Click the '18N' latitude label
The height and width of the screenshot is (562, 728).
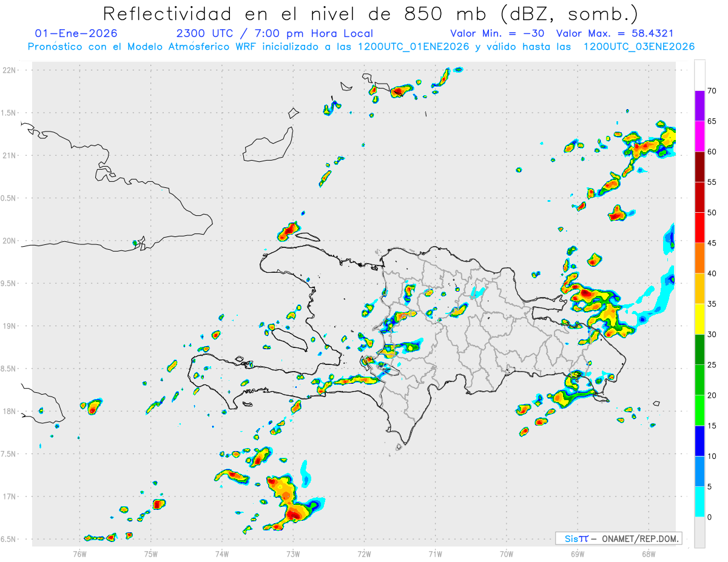pyautogui.click(x=10, y=411)
